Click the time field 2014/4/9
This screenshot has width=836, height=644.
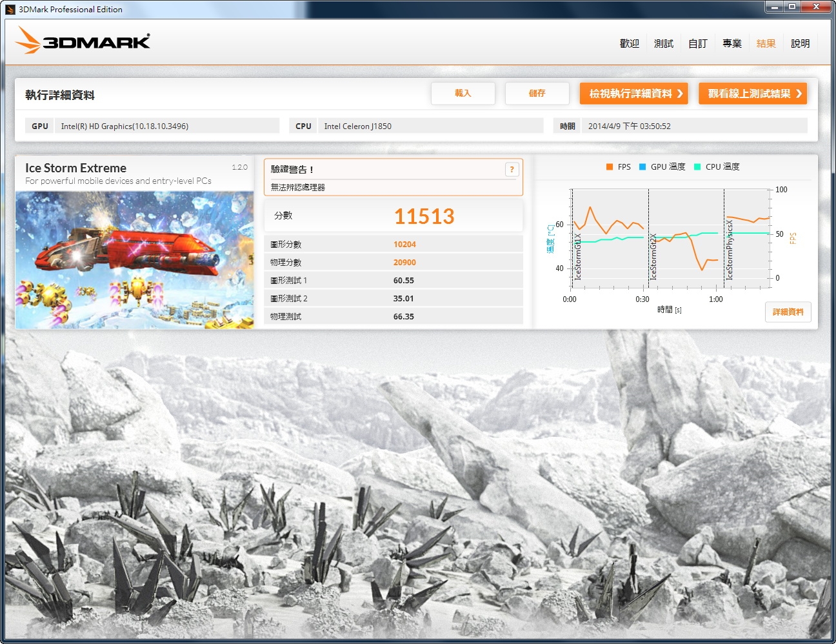click(694, 126)
